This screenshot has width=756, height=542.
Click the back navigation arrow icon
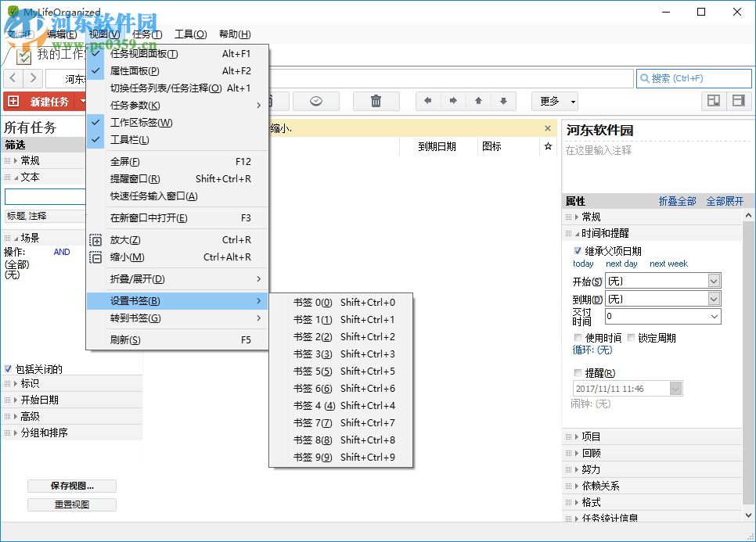428,101
